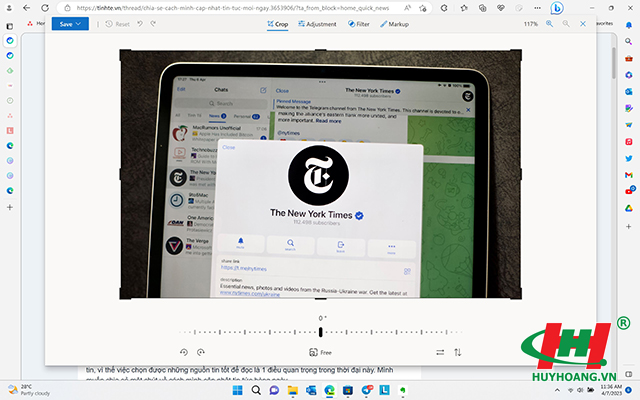Open Google Drive in Edge sidebar
The width and height of the screenshot is (640, 400).
(629, 208)
